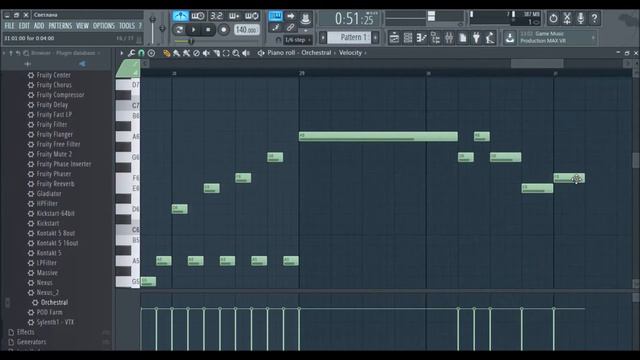Screen dimensions: 640x360
Task: Open the OPTIONS menu
Action: pos(104,26)
